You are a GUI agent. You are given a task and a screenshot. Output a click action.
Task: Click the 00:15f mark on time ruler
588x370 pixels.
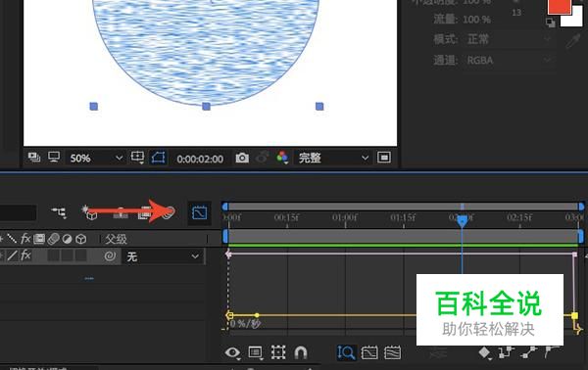click(x=287, y=217)
